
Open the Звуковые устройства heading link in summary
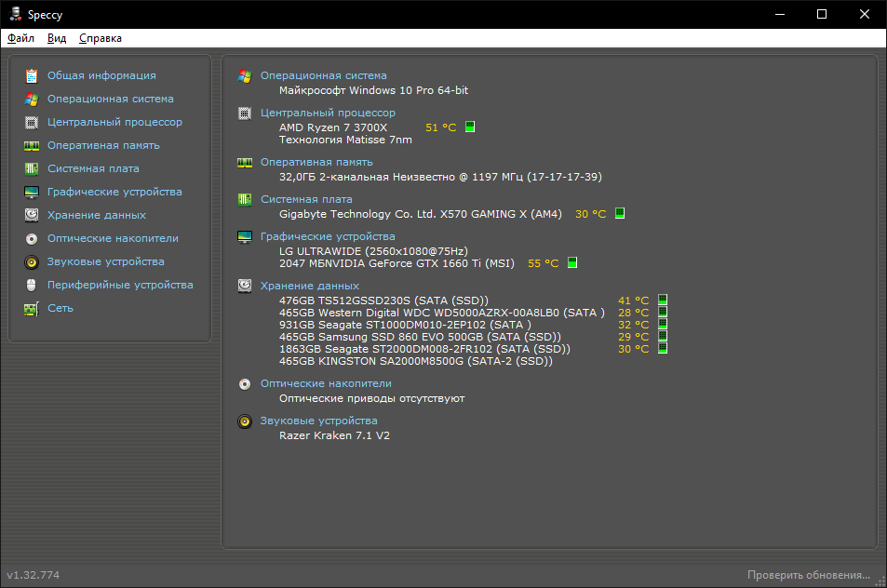(319, 421)
